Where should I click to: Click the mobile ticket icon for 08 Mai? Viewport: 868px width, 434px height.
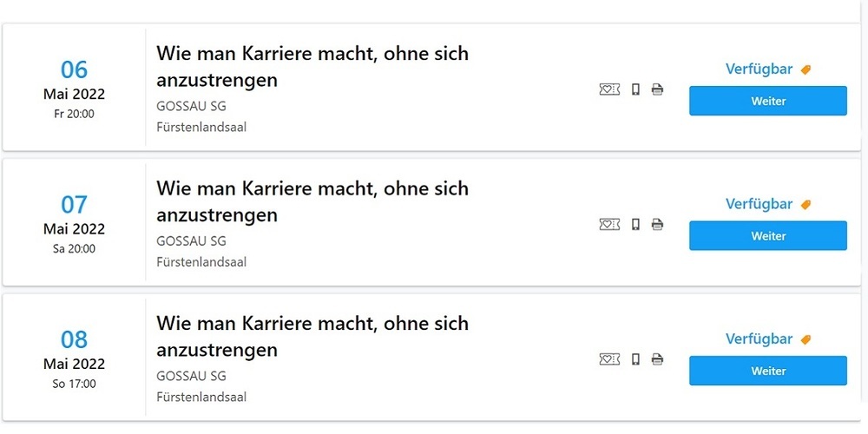click(x=635, y=359)
